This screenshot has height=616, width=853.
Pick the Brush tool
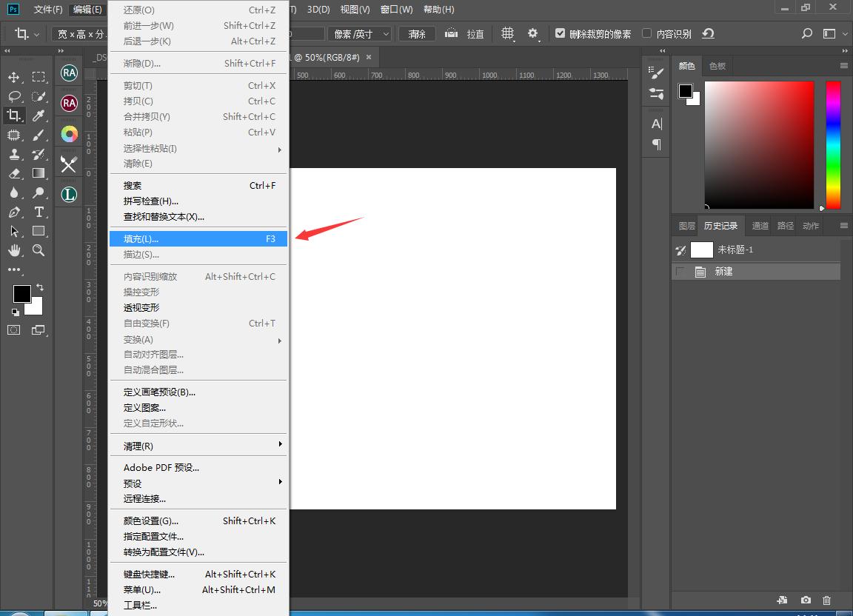39,135
